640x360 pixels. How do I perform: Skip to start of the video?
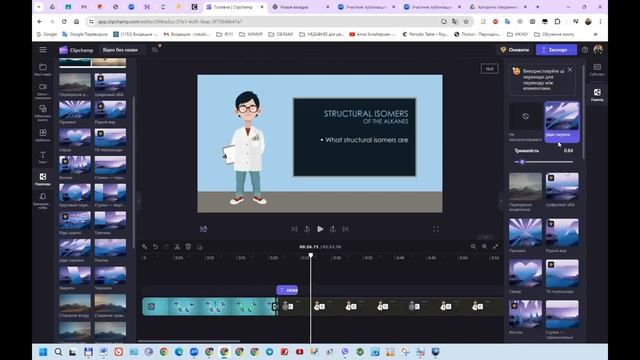(x=294, y=229)
